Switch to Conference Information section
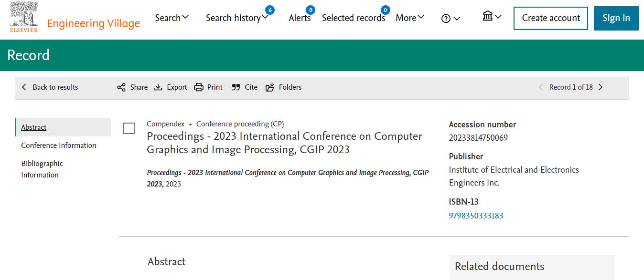644x280 pixels. 58,145
